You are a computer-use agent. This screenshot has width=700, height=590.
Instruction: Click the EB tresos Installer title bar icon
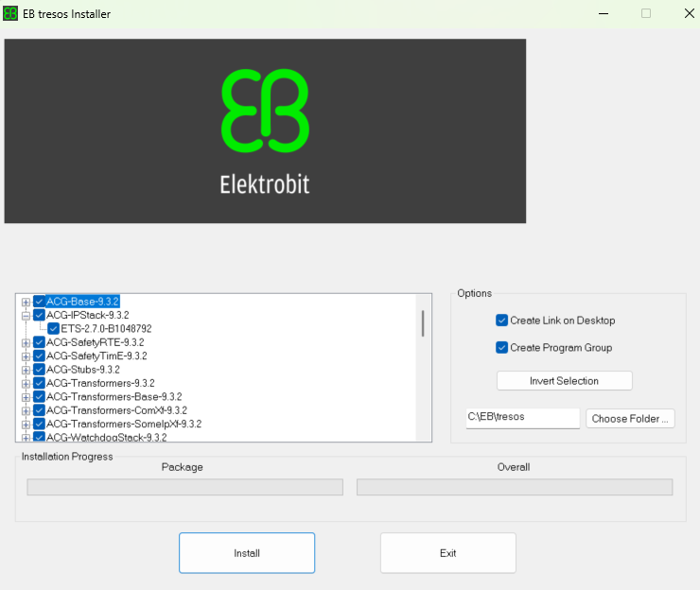(10, 13)
